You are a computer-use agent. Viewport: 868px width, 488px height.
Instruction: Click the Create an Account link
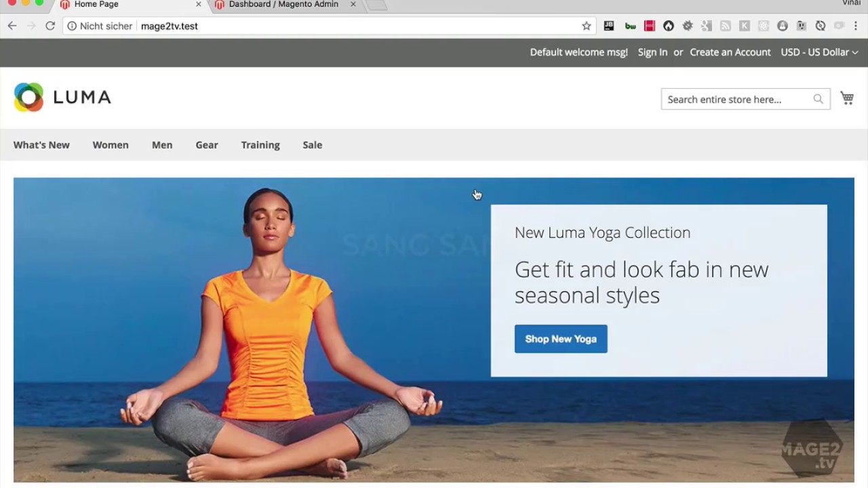(x=730, y=52)
